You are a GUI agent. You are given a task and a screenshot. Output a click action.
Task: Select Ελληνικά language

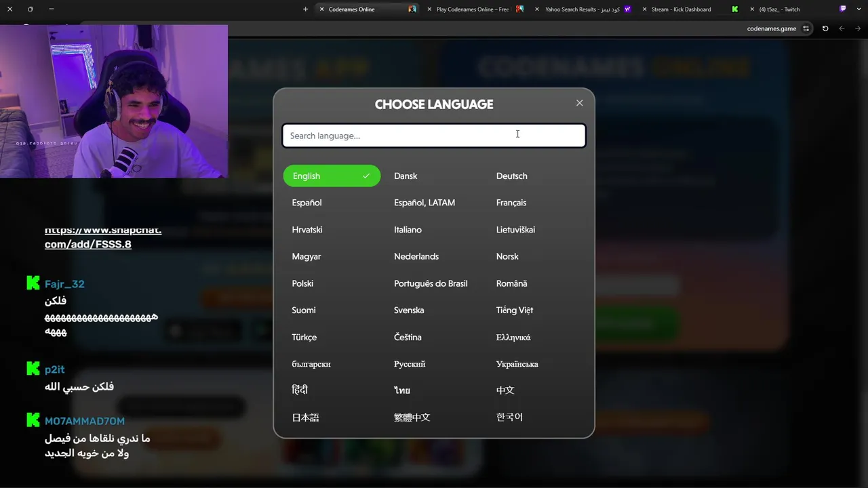point(513,337)
